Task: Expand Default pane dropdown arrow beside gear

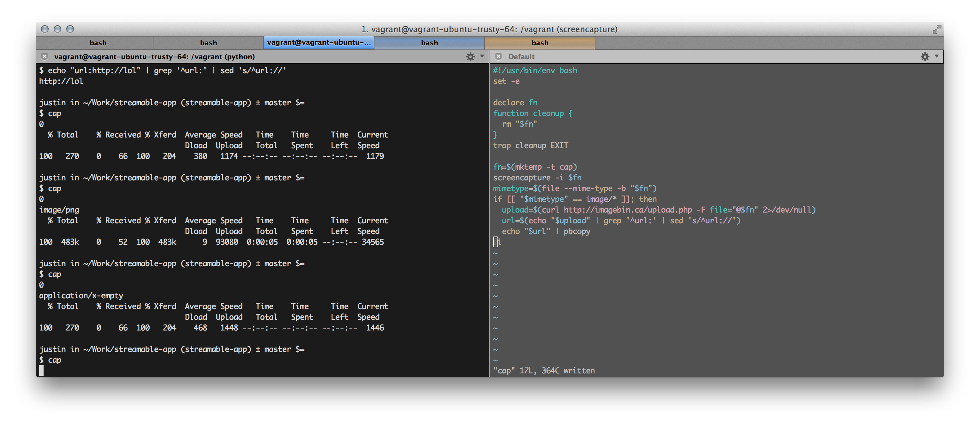Action: [937, 56]
